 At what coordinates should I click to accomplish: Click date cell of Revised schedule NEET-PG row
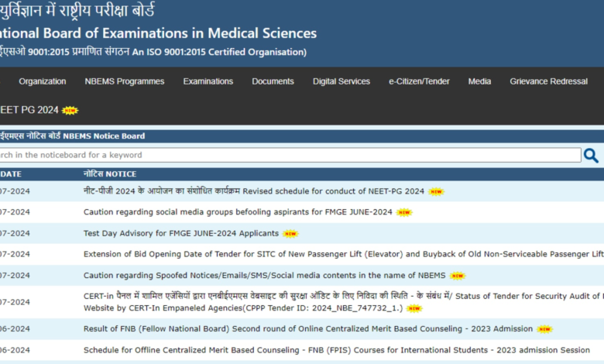click(15, 191)
